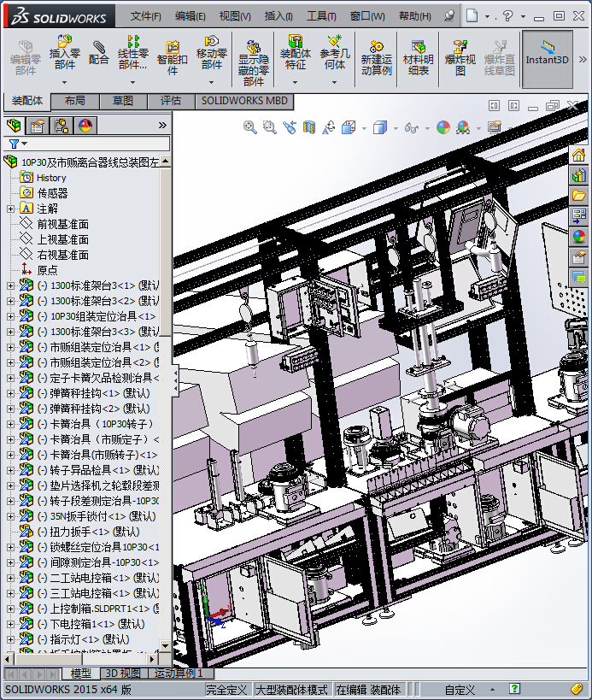This screenshot has width=592, height=700.
Task: Open Linear Component Pattern (线性零部件) tool
Action: [x=132, y=53]
